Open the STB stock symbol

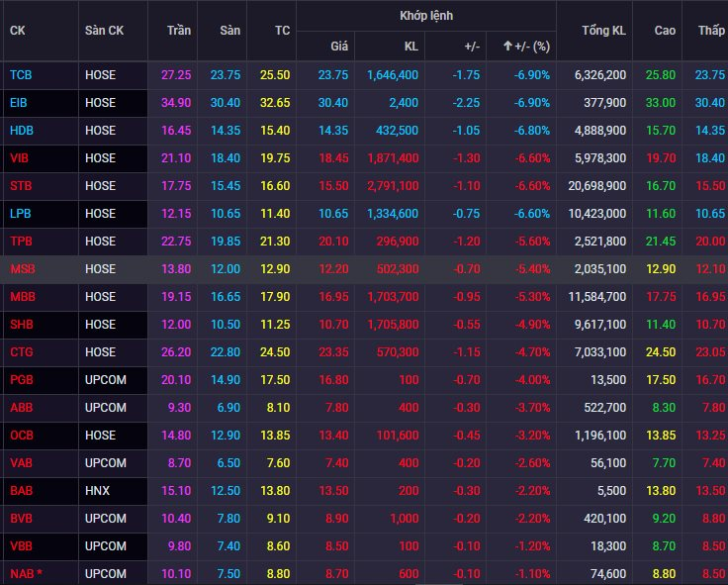coord(20,185)
